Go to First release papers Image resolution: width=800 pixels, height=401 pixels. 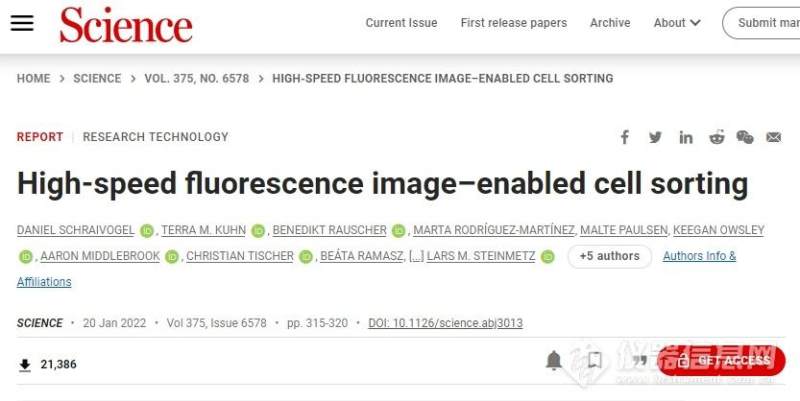(513, 23)
